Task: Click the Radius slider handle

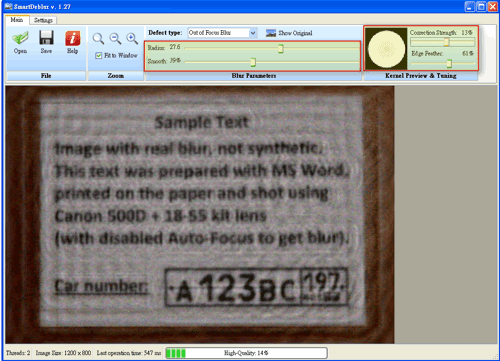Action: [281, 49]
